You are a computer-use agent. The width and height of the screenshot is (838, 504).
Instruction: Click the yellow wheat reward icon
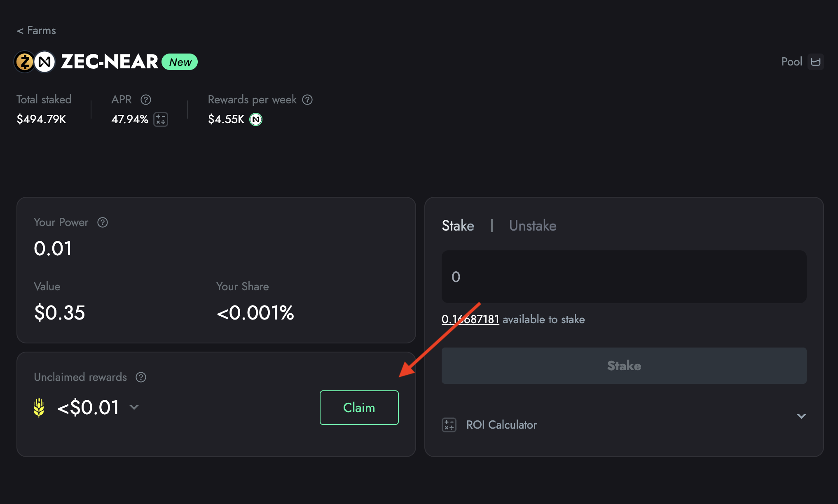[x=39, y=408]
